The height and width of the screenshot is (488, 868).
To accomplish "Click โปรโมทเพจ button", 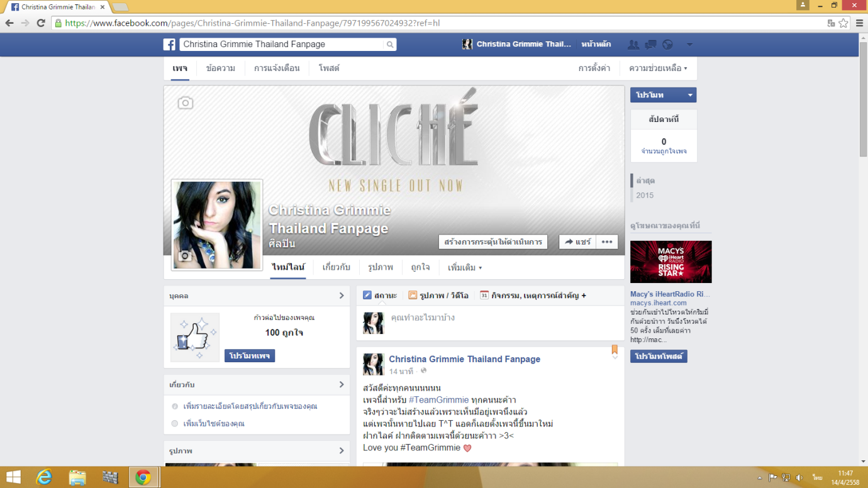I will pyautogui.click(x=250, y=356).
